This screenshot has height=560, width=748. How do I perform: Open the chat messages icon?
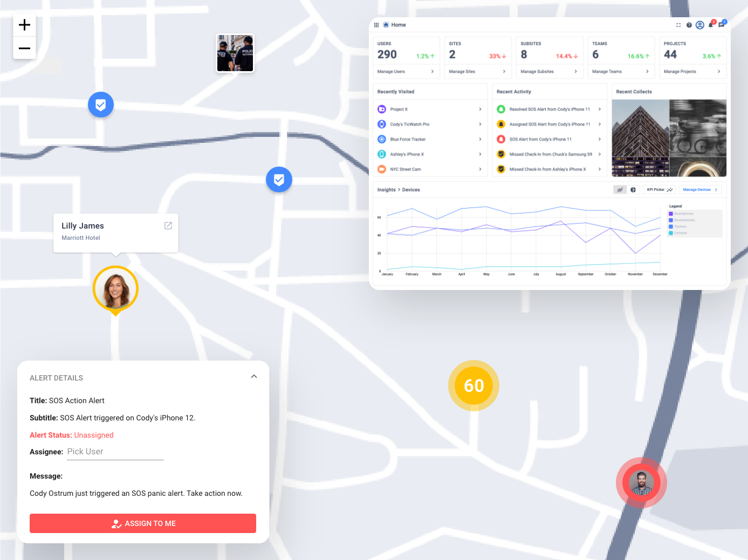point(722,25)
